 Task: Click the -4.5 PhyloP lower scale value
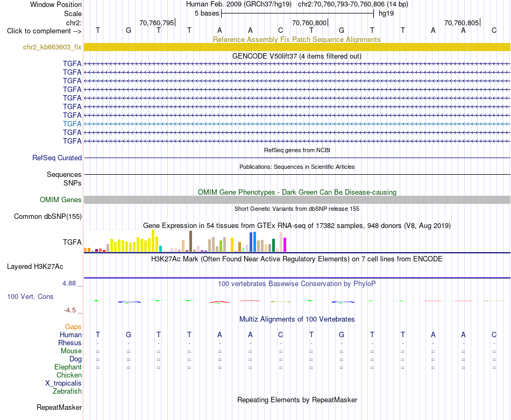tap(70, 310)
